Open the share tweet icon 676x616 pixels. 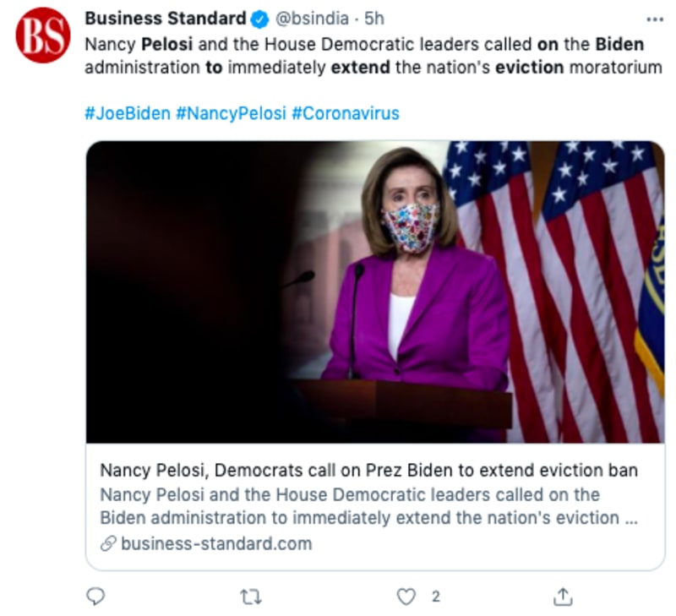(563, 597)
